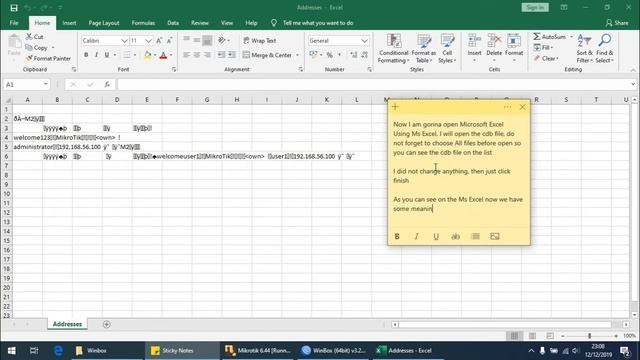Apply Percent Style format

(329, 55)
